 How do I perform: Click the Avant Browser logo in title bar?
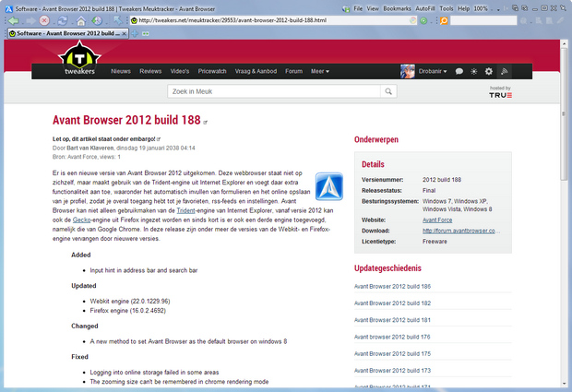pos(8,8)
